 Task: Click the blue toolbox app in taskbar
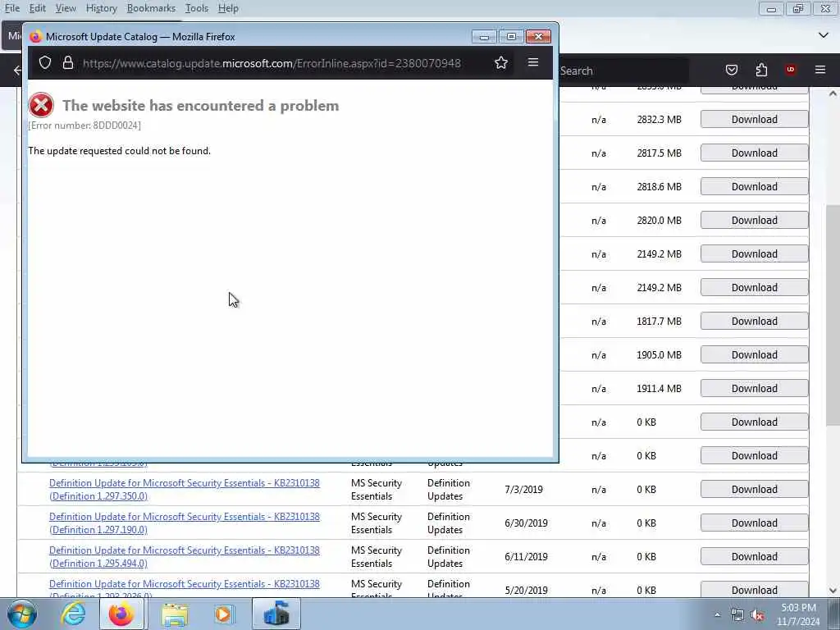point(276,614)
